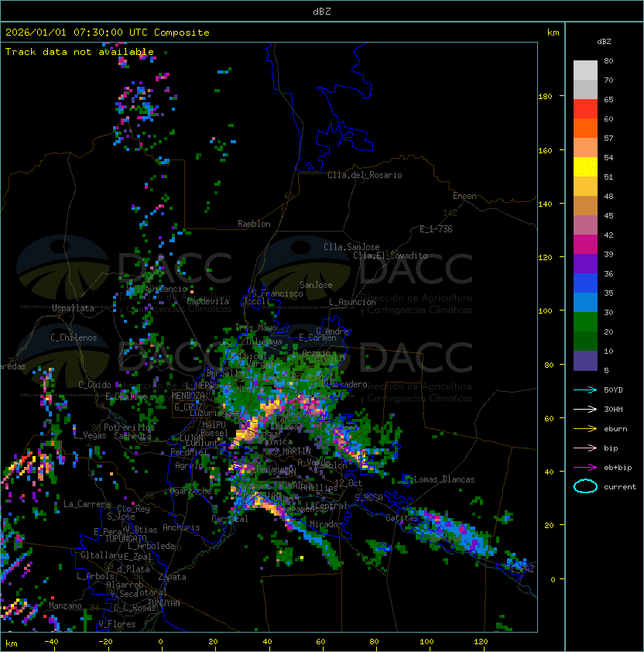Image resolution: width=644 pixels, height=652 pixels.
Task: Click the timestamp '2026/01/01 07:30:00 UTC Composite'
Action: click(108, 33)
